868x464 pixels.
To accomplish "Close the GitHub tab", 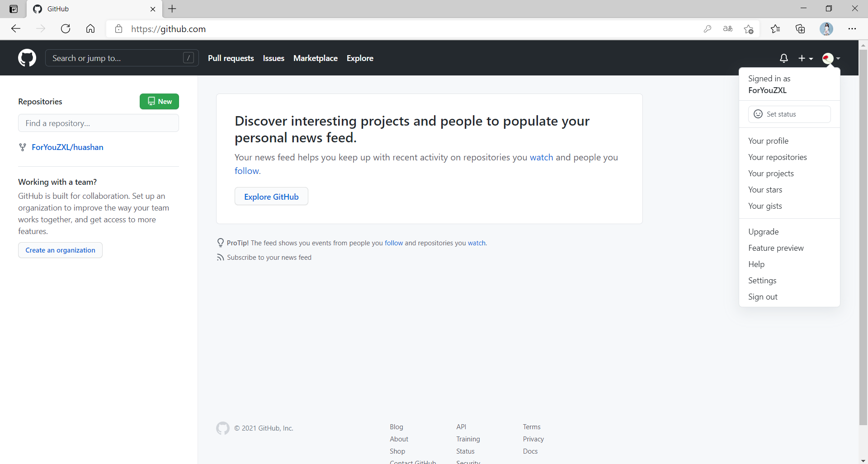I will (x=153, y=9).
